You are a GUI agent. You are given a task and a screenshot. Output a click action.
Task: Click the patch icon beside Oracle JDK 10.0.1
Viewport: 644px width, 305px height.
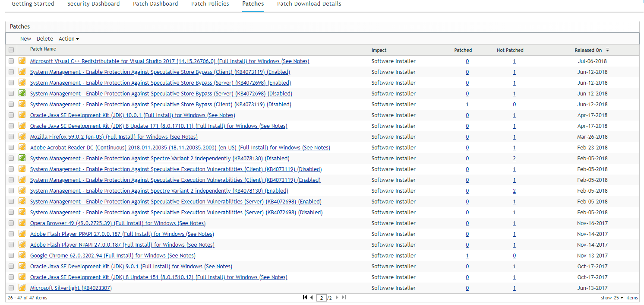22,115
